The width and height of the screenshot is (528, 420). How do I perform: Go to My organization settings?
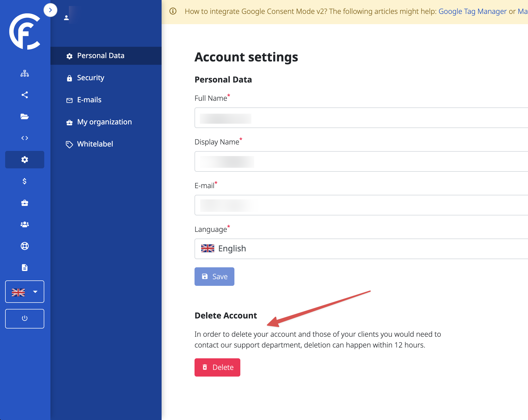point(104,122)
